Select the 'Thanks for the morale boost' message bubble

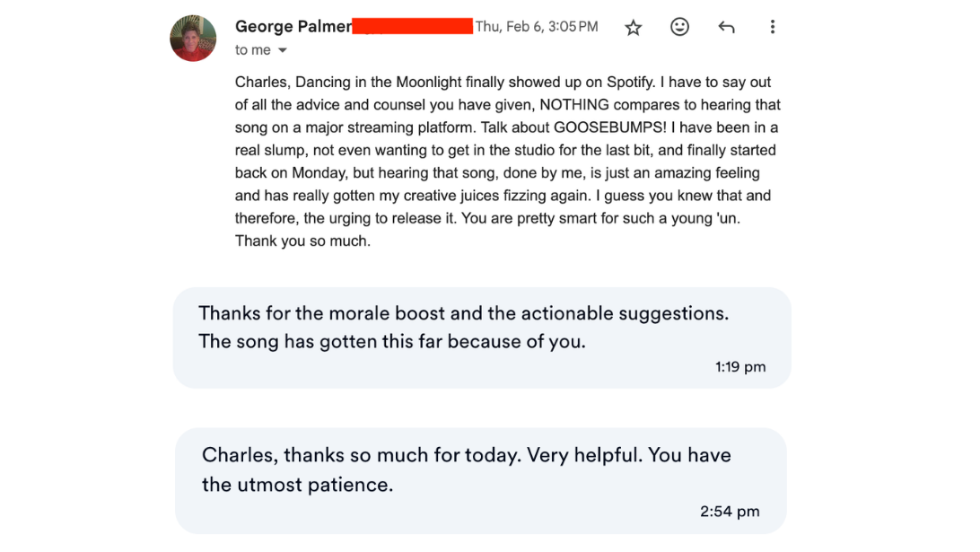click(481, 337)
